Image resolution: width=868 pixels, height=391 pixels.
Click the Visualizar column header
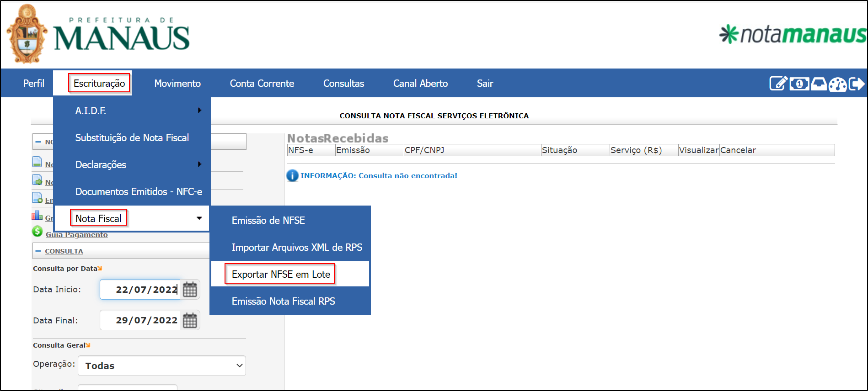[699, 150]
